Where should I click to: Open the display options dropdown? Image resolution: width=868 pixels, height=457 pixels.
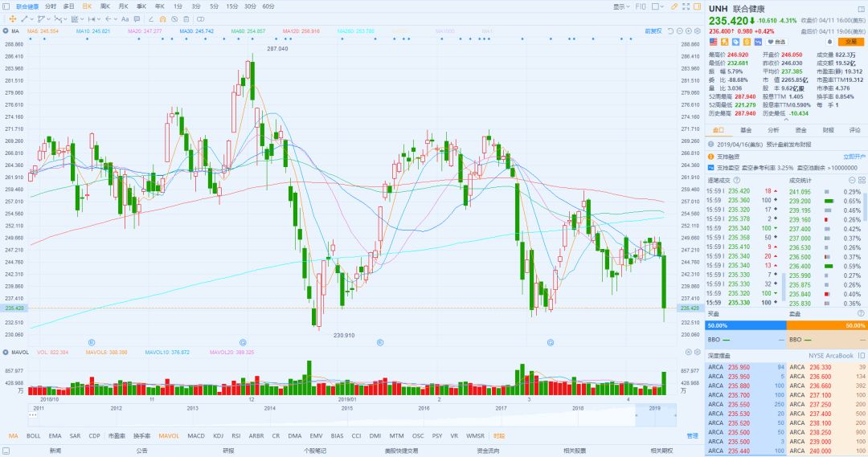pos(621,6)
